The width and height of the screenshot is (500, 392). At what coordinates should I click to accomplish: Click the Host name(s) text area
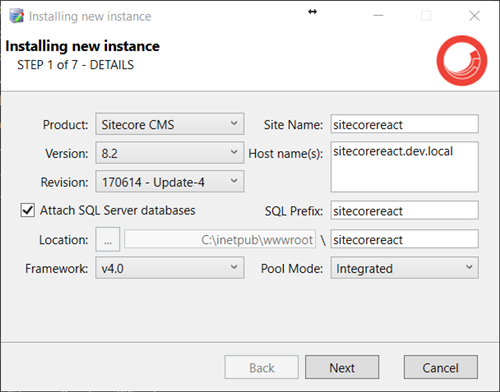(405, 167)
